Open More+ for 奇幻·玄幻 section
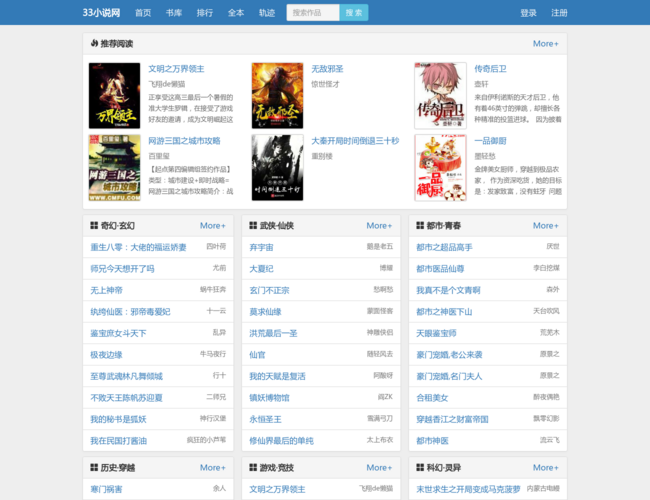This screenshot has height=500, width=650. point(213,226)
